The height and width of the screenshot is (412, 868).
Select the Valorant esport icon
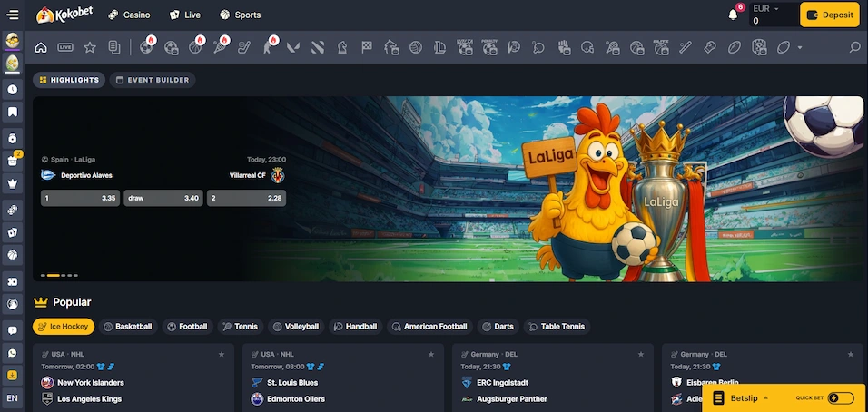[x=293, y=47]
